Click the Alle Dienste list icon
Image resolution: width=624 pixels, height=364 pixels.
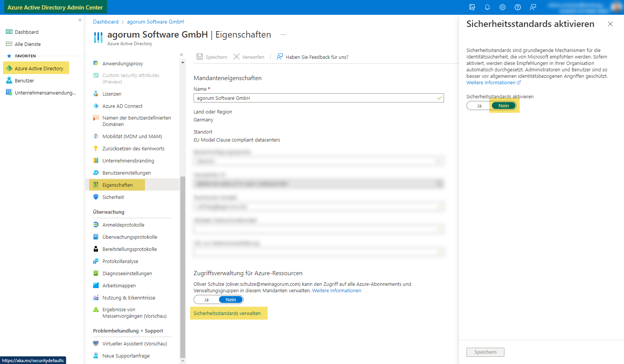(x=9, y=44)
